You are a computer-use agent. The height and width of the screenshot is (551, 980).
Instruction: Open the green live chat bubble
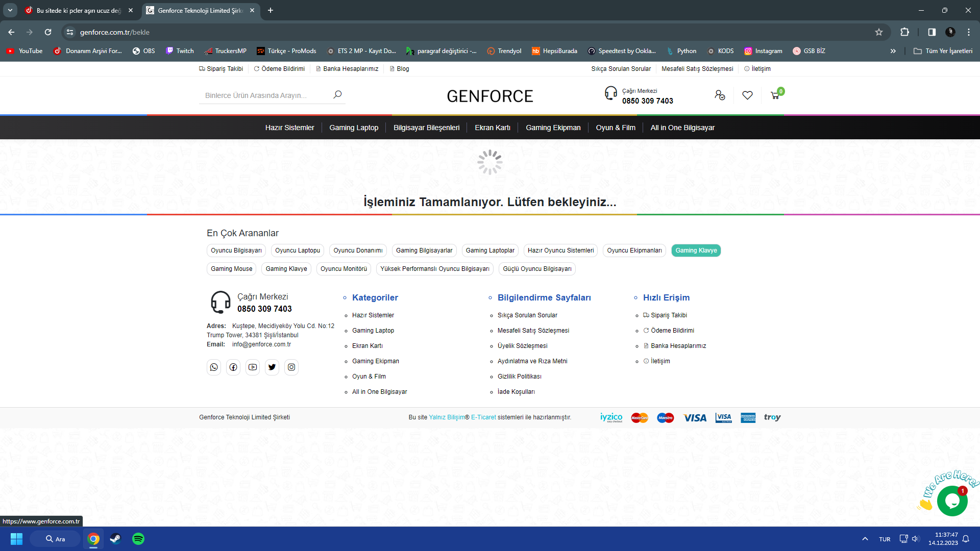click(x=952, y=501)
